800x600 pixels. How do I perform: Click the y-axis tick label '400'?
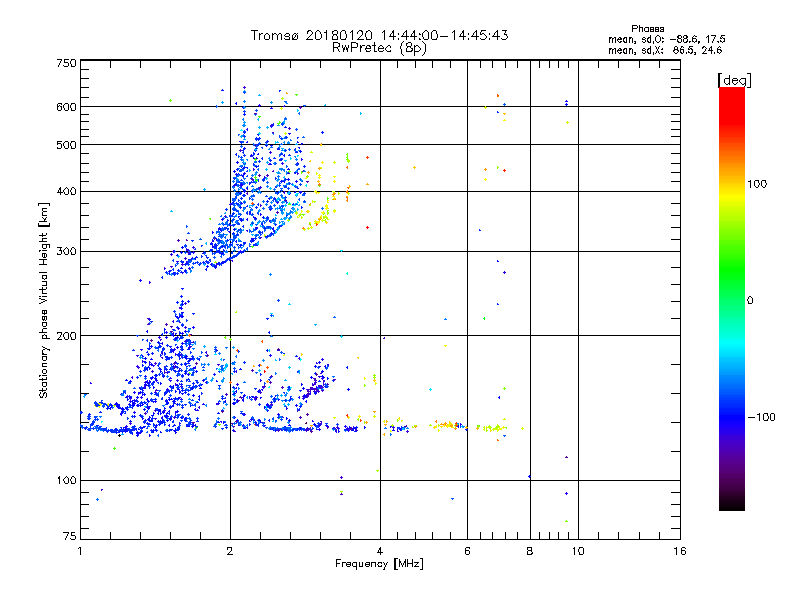(66, 192)
